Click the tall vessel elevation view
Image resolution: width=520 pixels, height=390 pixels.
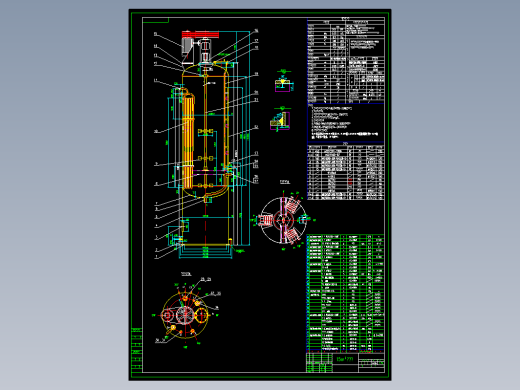pos(206,143)
